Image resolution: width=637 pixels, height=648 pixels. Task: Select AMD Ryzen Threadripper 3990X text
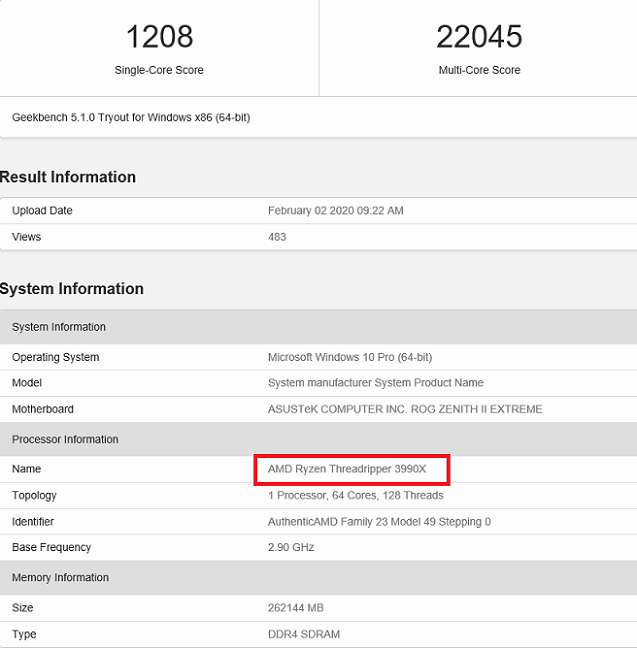pyautogui.click(x=347, y=469)
